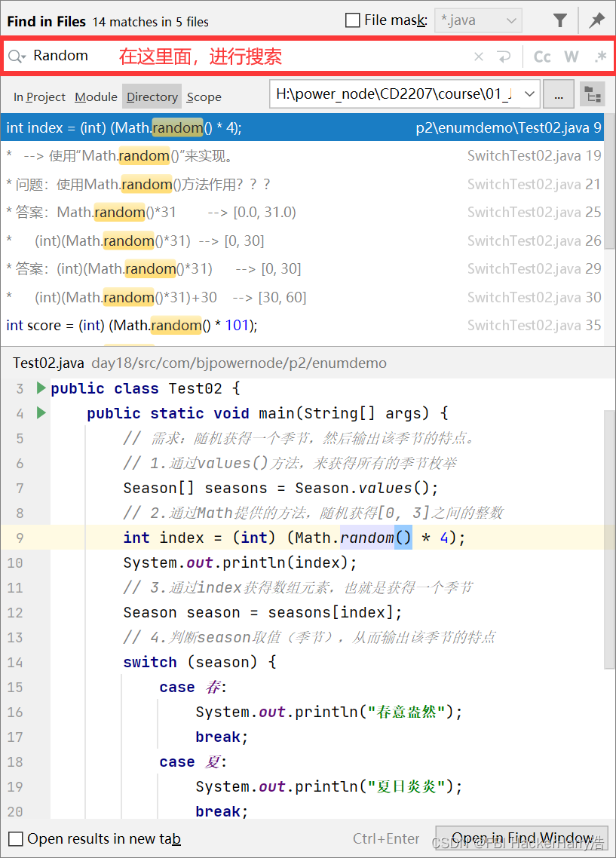Click Open in Find Window button
Viewport: 616px width, 858px height.
tap(522, 838)
